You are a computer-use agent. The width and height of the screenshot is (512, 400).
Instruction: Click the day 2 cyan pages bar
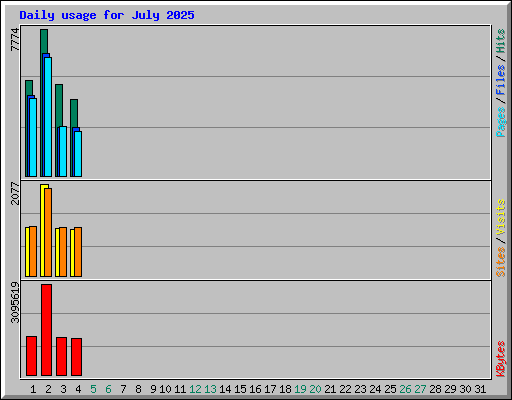coord(48,117)
